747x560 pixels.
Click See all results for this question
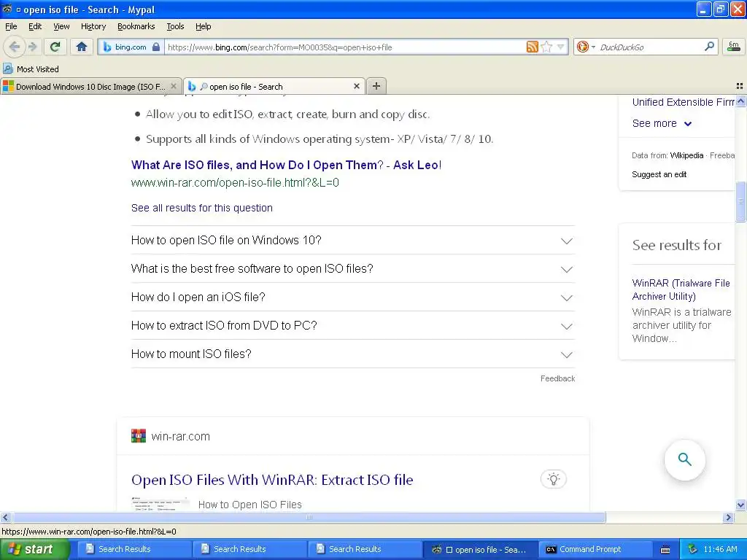coord(201,208)
